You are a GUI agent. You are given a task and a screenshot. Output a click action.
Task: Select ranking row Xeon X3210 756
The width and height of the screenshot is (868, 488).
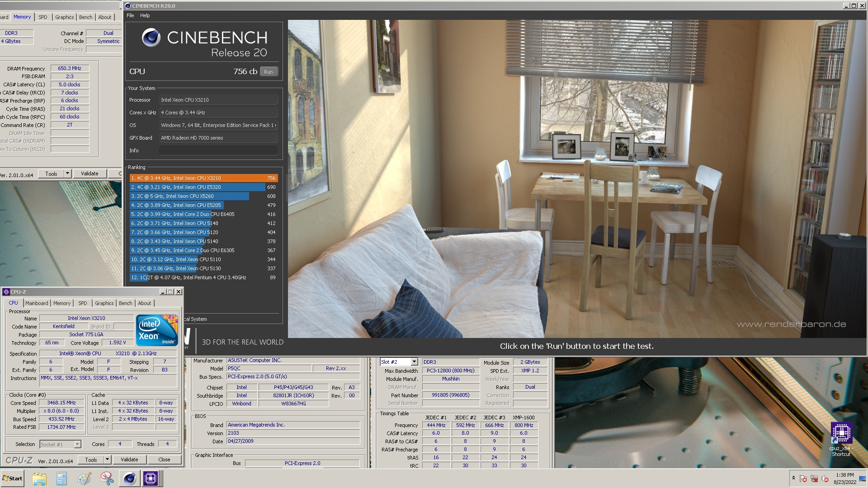pyautogui.click(x=203, y=178)
